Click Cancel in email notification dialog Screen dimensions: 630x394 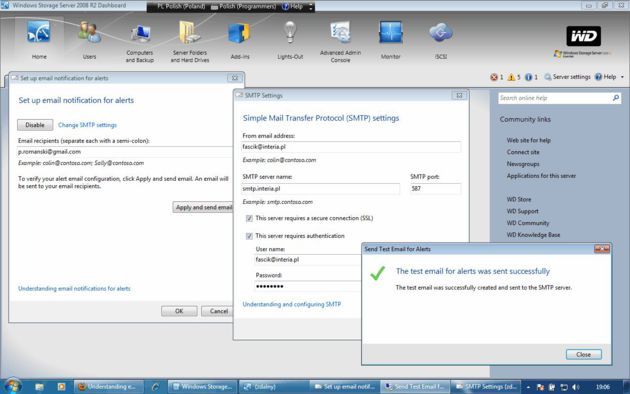click(x=217, y=311)
